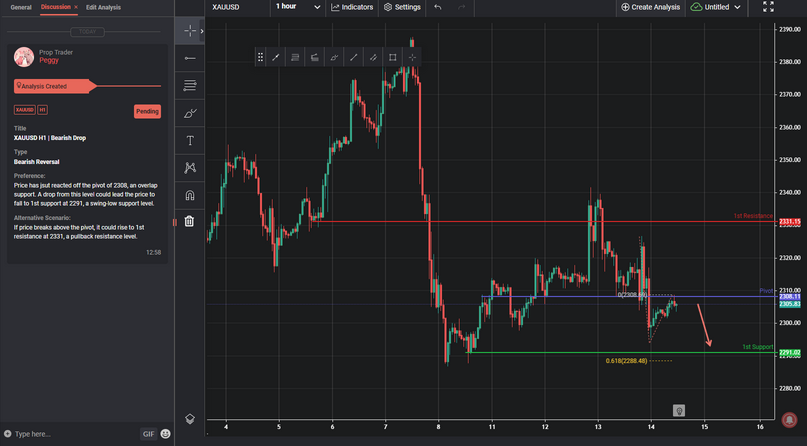Viewport: 807px width, 446px height.
Task: Pick the brush tool in floating toolbar
Action: [x=334, y=58]
